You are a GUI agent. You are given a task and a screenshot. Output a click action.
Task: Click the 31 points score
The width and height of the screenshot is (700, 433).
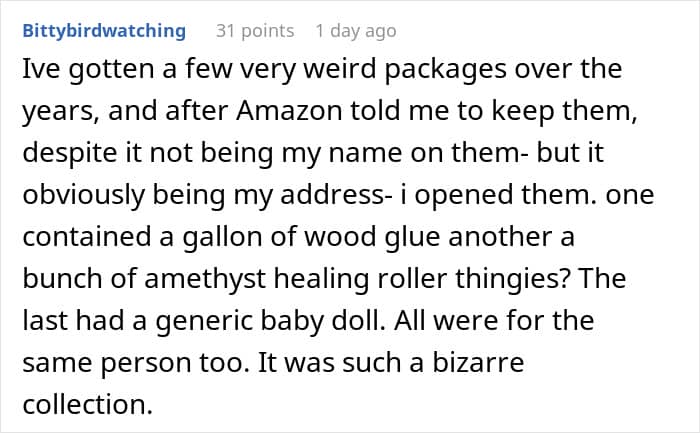pos(255,31)
